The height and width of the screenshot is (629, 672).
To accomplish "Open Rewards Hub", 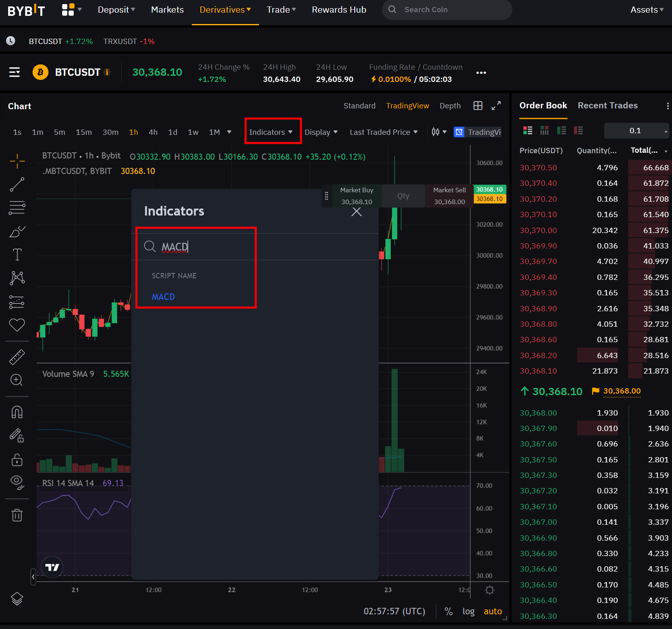I will tap(339, 10).
